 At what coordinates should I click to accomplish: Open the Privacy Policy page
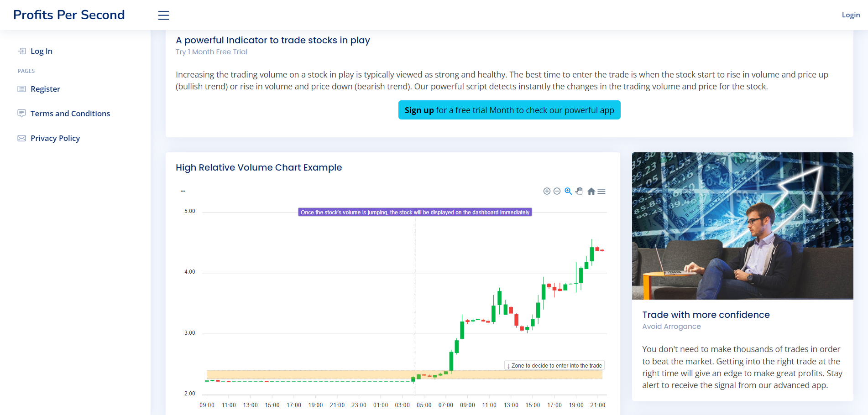point(55,138)
